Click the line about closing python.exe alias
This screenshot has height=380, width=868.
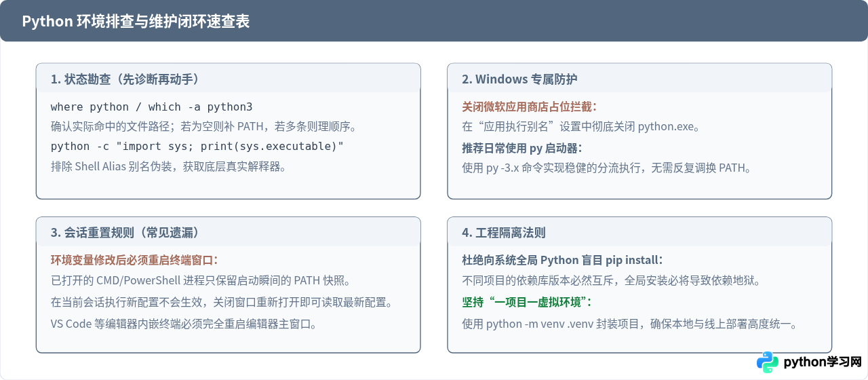pyautogui.click(x=580, y=126)
